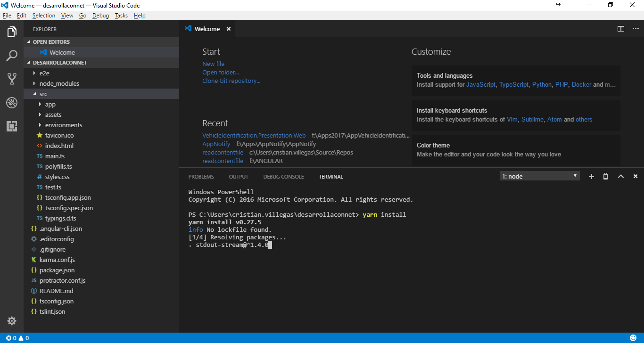Switch to the OUTPUT tab
644x343 pixels.
(238, 177)
